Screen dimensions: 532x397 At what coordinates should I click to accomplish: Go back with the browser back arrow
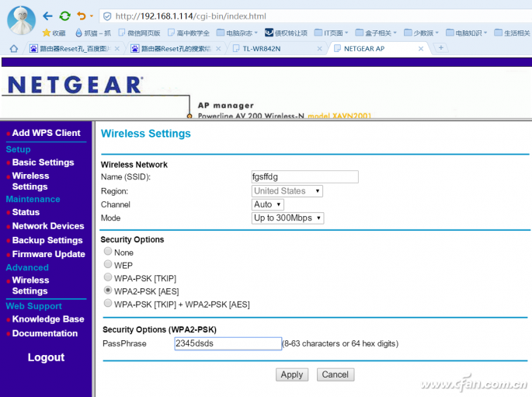tap(48, 16)
